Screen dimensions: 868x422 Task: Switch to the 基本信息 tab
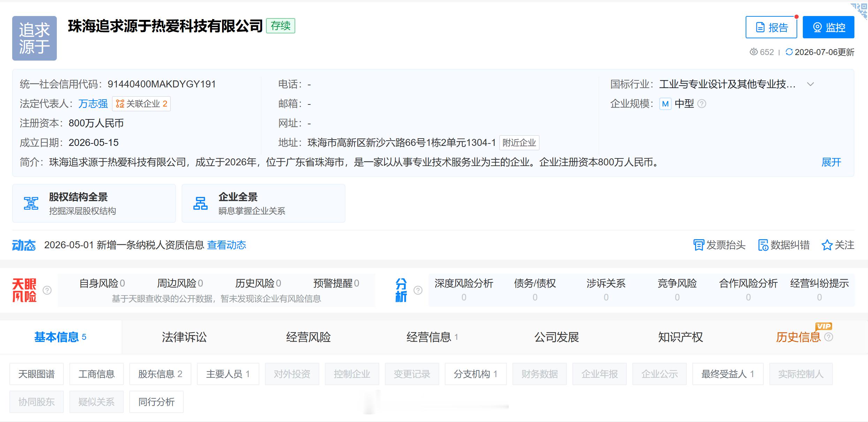point(61,337)
